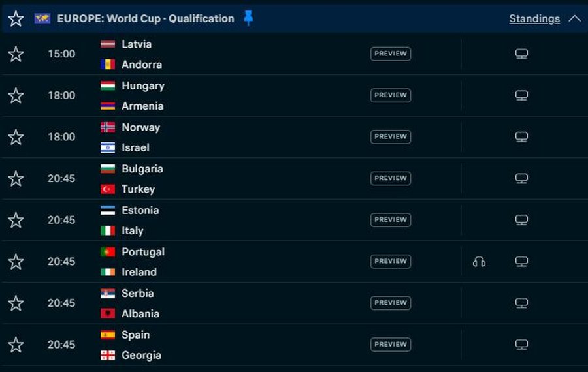This screenshot has width=588, height=372.
Task: Favorite the Latvia vs Andorra match
Action: tap(16, 54)
